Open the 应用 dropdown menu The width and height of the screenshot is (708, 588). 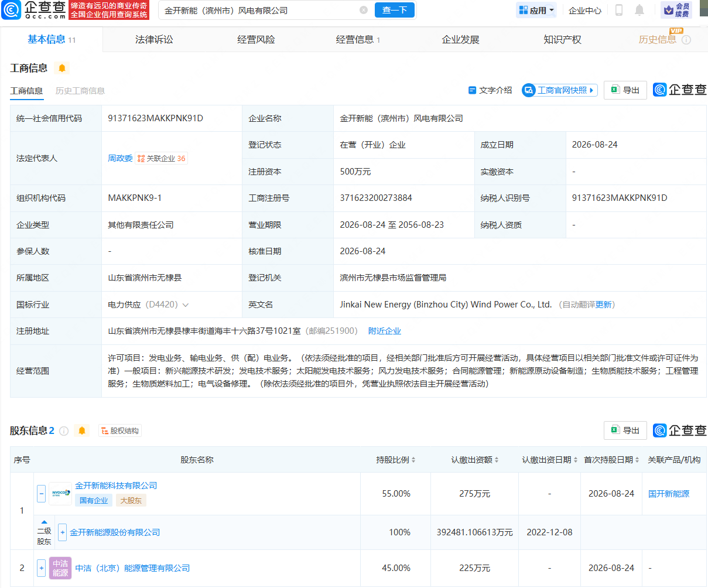[x=536, y=10]
